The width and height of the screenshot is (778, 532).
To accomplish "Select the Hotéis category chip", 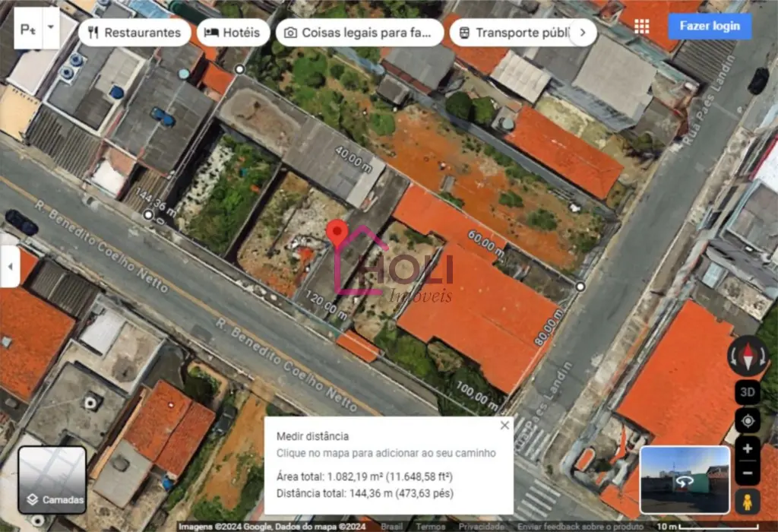I will [x=232, y=33].
